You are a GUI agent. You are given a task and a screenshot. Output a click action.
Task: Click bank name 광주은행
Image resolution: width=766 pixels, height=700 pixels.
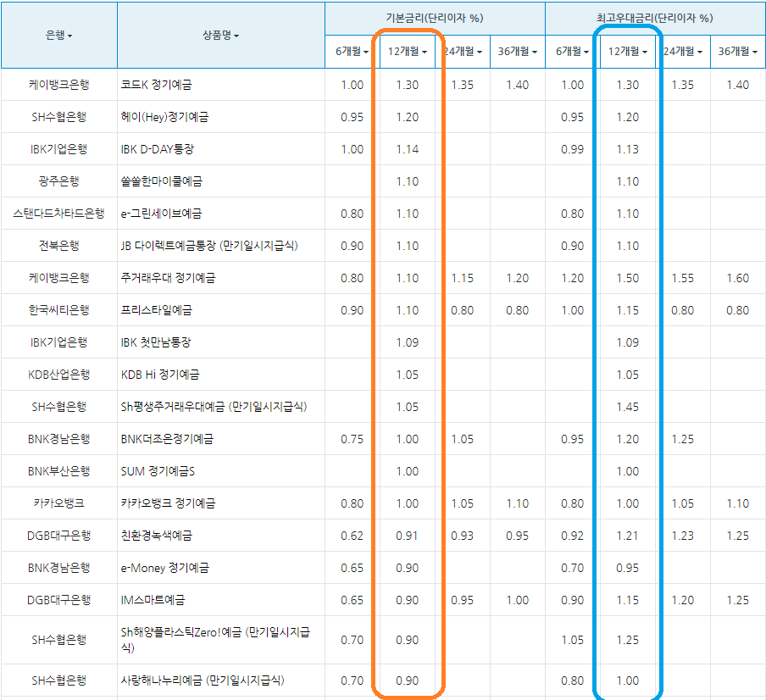tap(58, 181)
